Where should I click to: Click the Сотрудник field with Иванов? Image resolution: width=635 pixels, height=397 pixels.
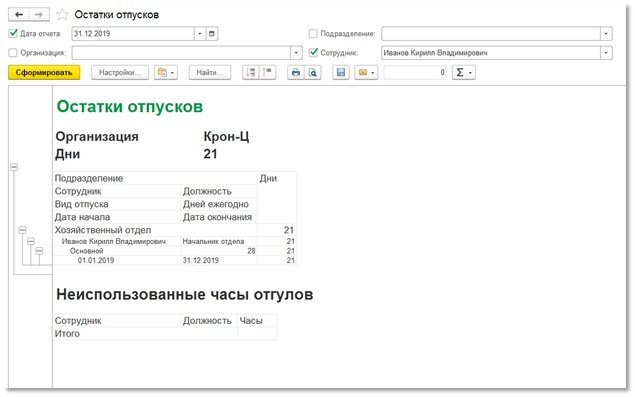tap(491, 53)
